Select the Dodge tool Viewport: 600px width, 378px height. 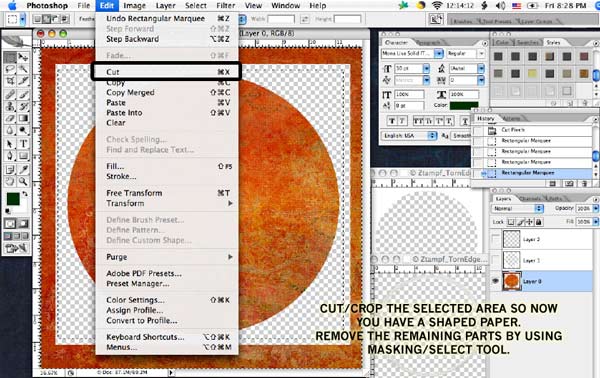pos(23,131)
